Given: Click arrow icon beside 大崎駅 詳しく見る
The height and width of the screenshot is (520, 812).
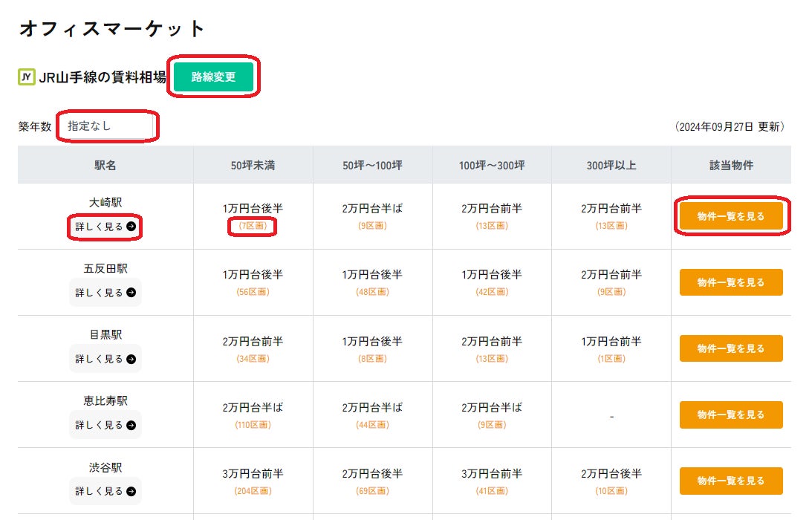Looking at the screenshot, I should [131, 227].
